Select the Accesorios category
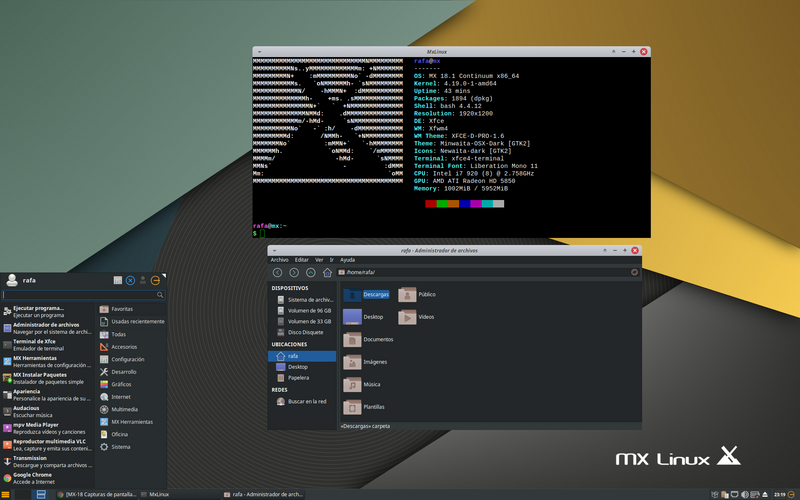The height and width of the screenshot is (500, 800). (x=131, y=346)
